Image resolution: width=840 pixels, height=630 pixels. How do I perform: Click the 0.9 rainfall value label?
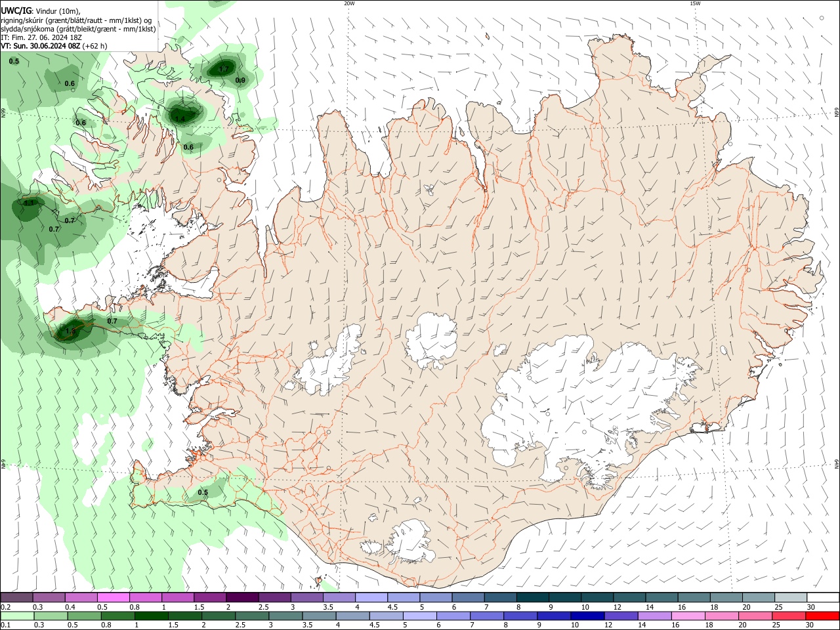click(x=240, y=80)
